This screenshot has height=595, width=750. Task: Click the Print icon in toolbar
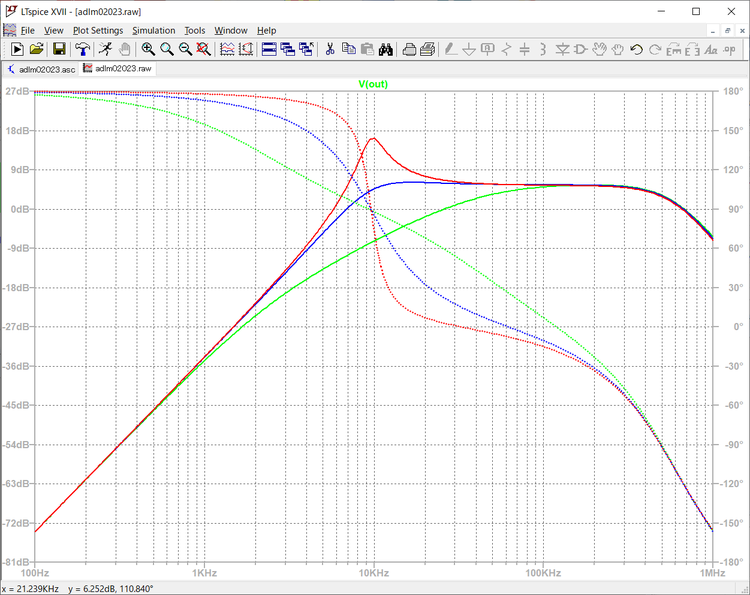pyautogui.click(x=410, y=49)
